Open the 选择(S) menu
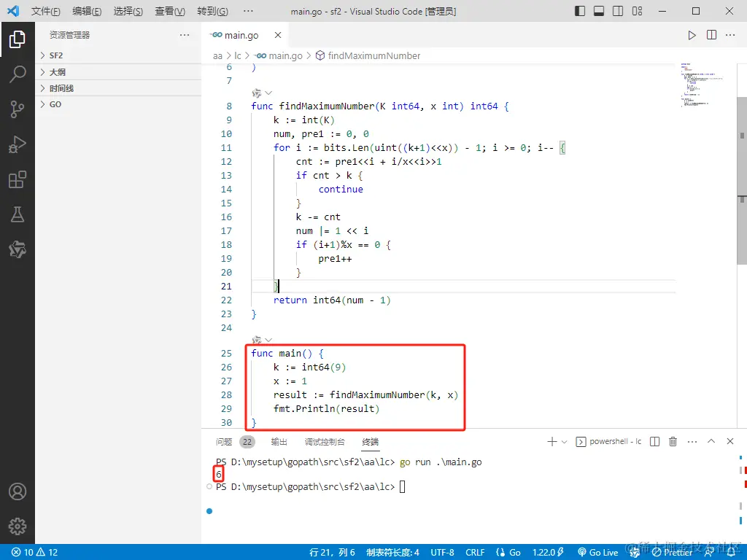 pos(128,11)
